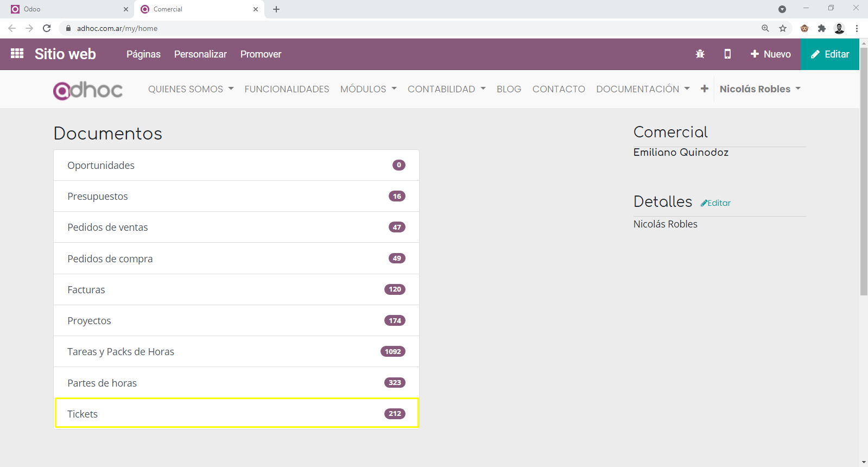The width and height of the screenshot is (868, 467).
Task: Click the plus icon in site menu
Action: 704,89
